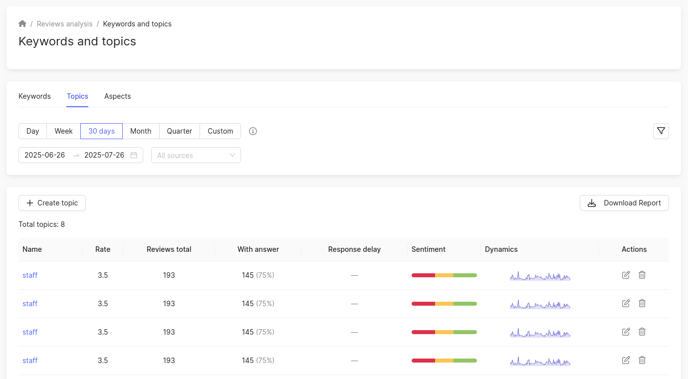The image size is (688, 379).
Task: Select the Quarter period option
Action: 179,131
